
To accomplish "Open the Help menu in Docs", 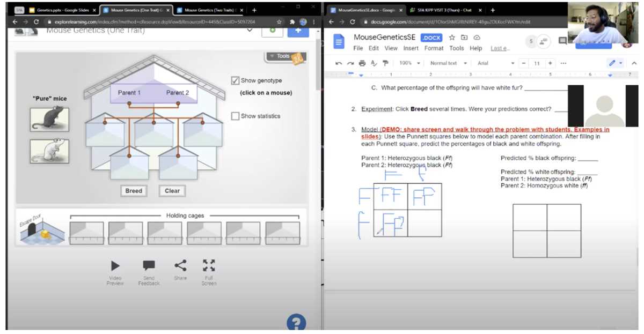I will [476, 48].
